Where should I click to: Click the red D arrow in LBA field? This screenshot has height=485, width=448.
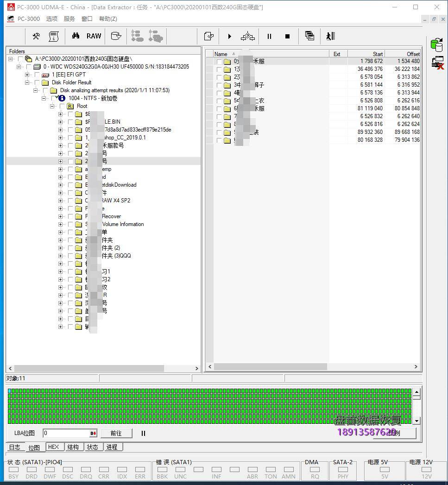tap(93, 433)
